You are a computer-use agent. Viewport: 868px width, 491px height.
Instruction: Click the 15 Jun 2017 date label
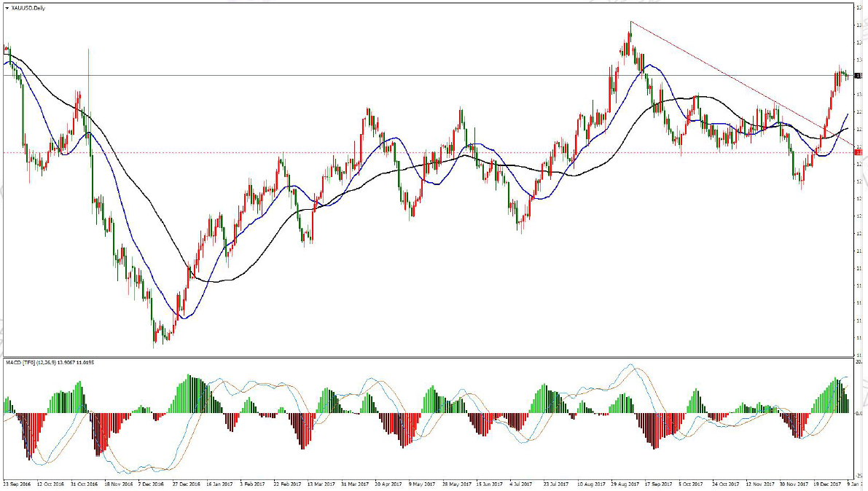coord(490,484)
